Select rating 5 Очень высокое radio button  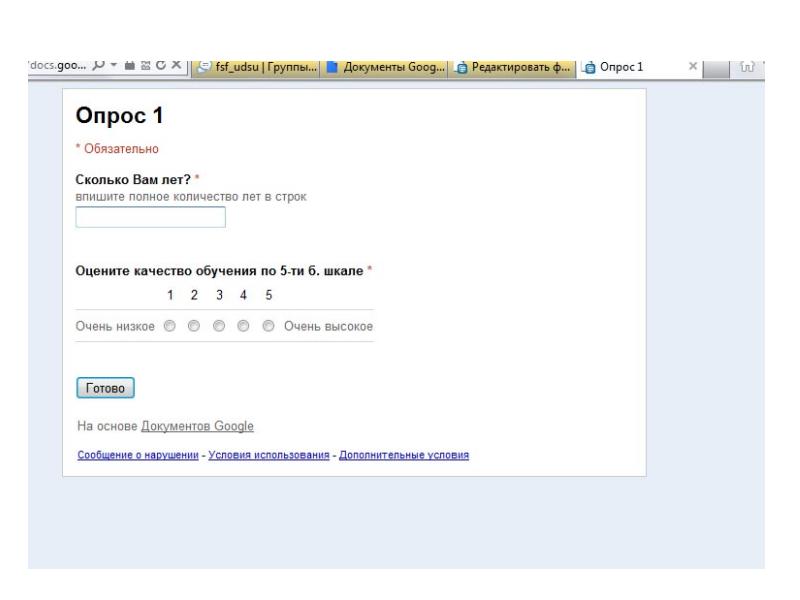pyautogui.click(x=268, y=326)
